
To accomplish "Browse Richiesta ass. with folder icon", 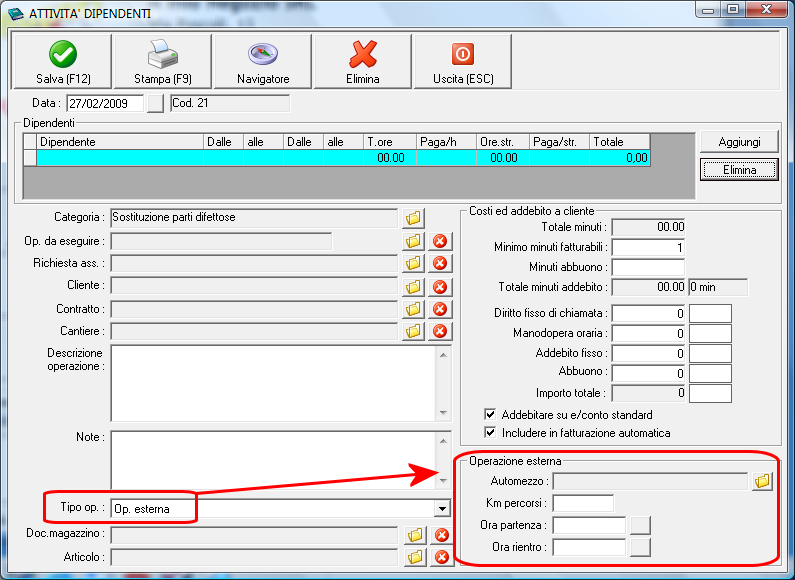I will tap(413, 263).
